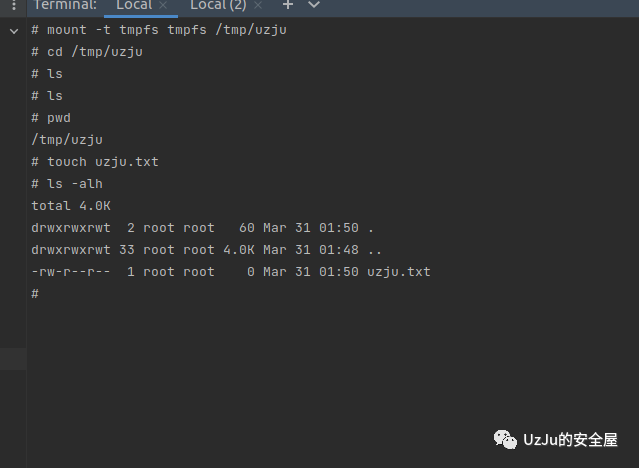Viewport: 639px width, 468px height.
Task: Click the WeChat logo watermark
Action: tap(505, 439)
